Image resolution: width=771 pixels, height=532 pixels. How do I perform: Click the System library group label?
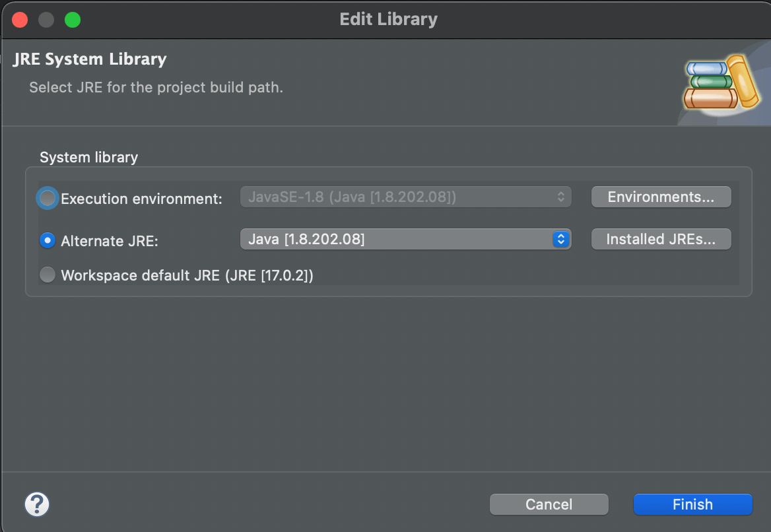pos(88,157)
